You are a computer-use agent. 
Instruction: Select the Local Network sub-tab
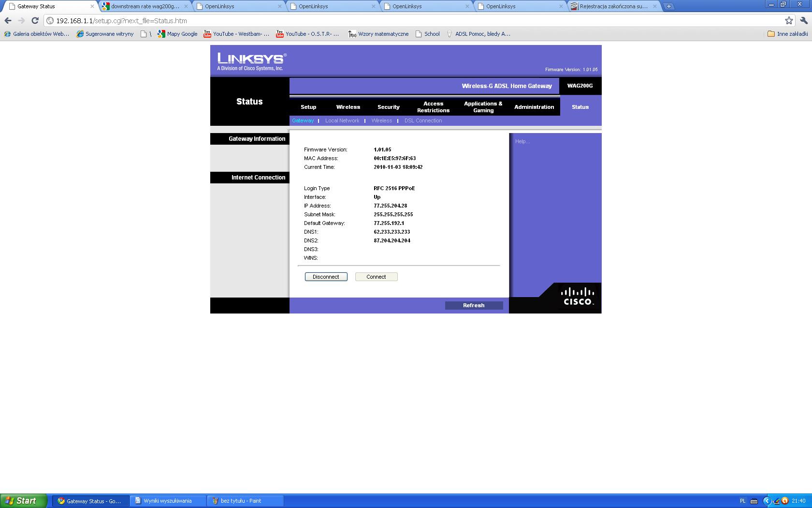click(342, 120)
